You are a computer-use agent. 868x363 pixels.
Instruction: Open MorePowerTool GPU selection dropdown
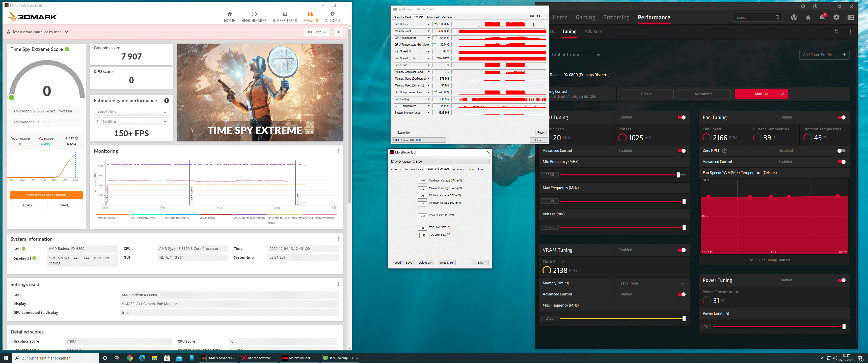pos(439,162)
